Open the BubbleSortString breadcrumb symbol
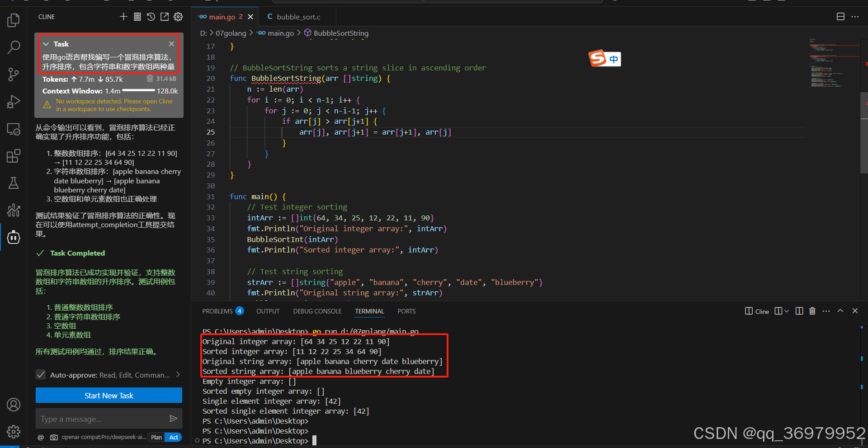868x448 pixels. 336,33
